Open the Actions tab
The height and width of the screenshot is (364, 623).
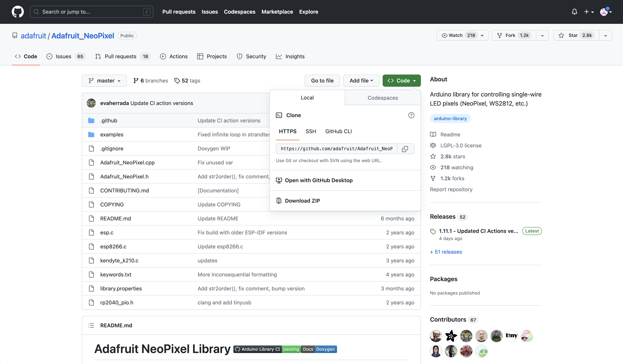174,56
